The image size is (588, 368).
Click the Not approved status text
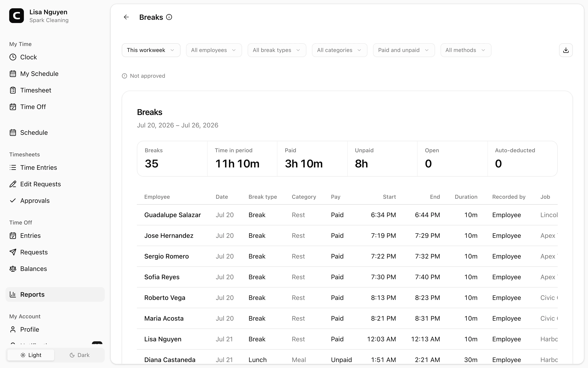tap(148, 76)
